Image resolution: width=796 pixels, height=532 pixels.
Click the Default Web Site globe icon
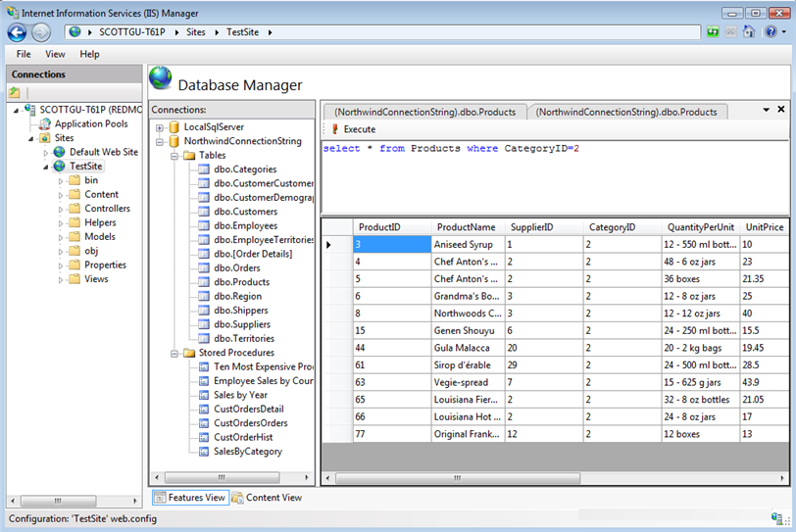[60, 152]
